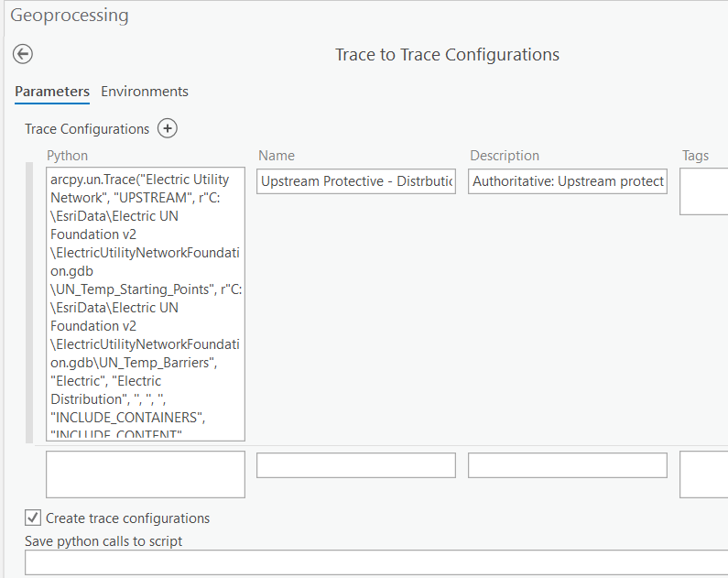Click the Python column header
Viewport: 728px width, 578px height.
pos(68,156)
